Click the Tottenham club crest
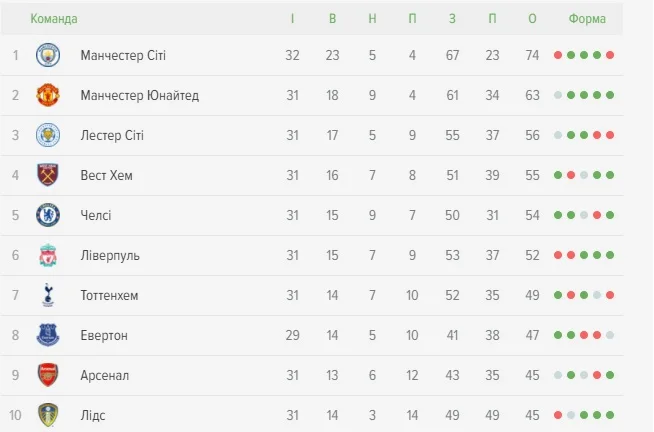 [48, 295]
